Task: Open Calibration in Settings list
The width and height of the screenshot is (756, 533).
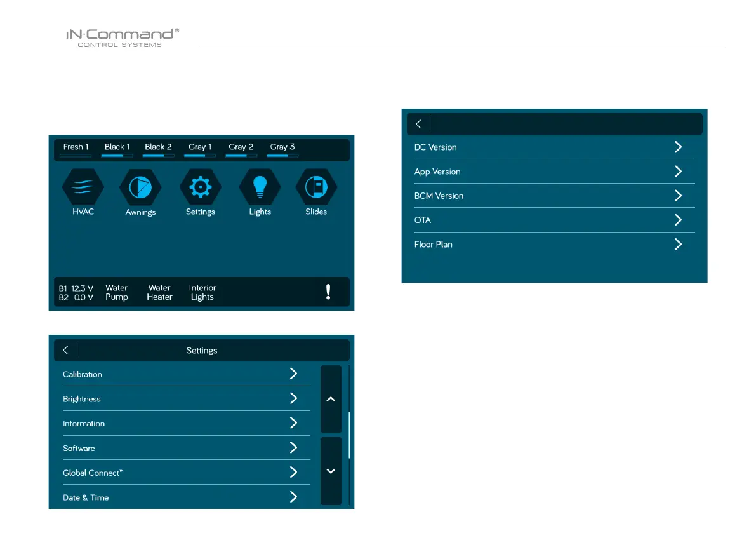Action: (186, 374)
